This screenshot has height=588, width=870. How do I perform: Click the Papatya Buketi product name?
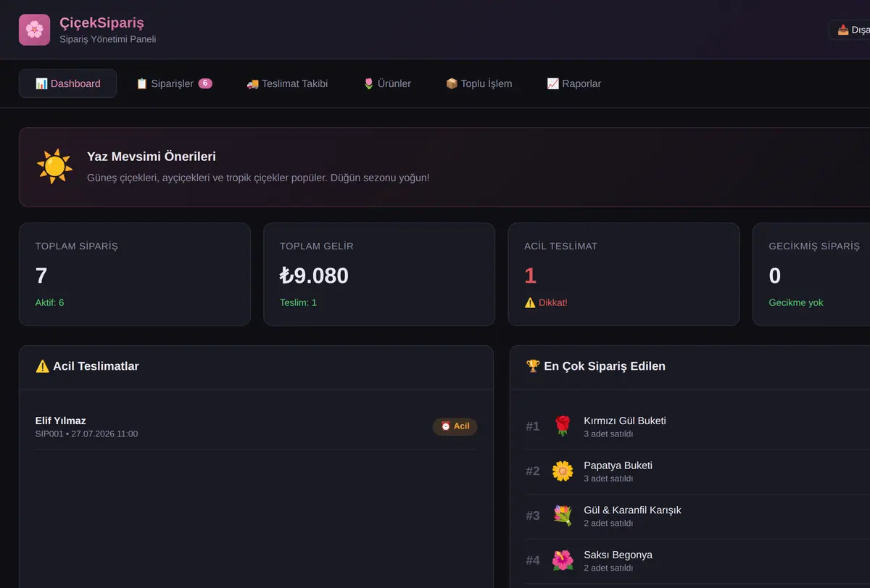618,465
